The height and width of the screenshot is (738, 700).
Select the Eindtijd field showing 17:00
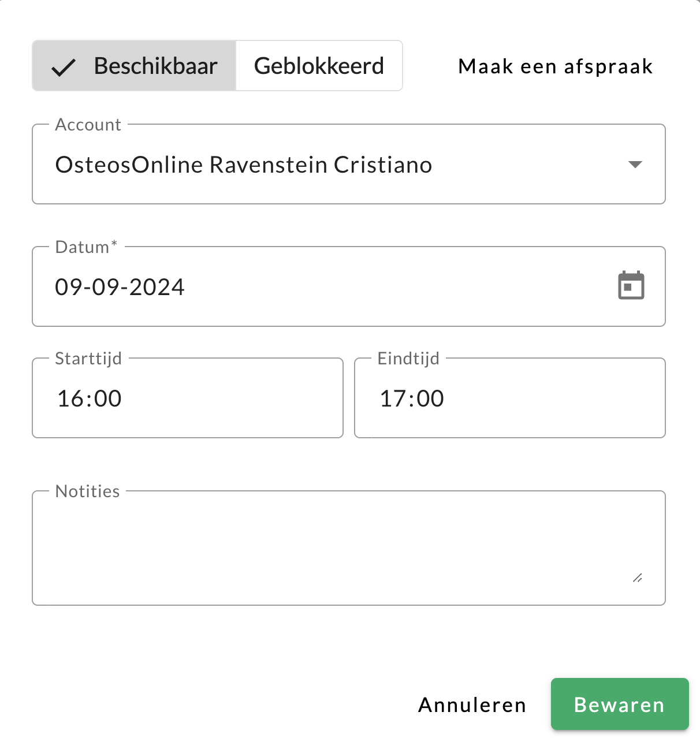pyautogui.click(x=510, y=398)
